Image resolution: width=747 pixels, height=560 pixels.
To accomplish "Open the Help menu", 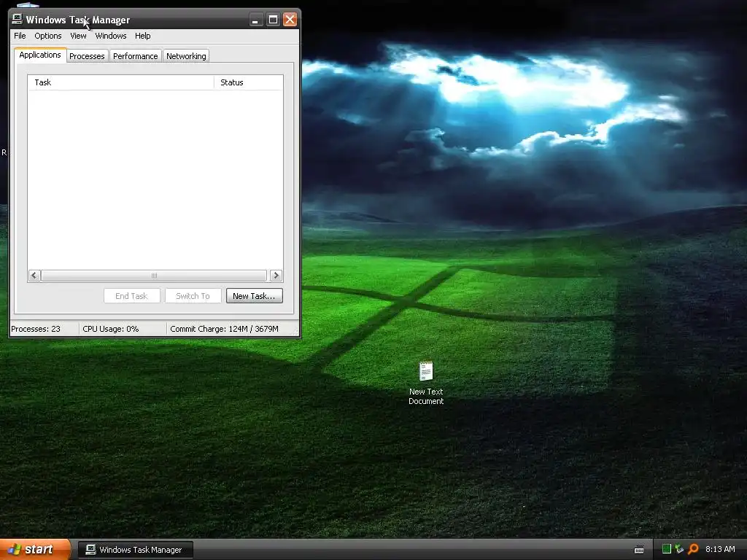I will pyautogui.click(x=142, y=36).
